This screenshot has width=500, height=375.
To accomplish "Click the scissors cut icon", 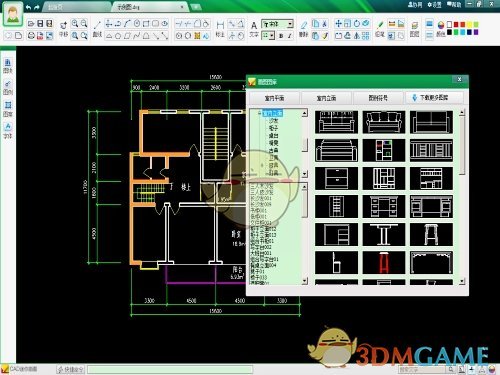I will [x=324, y=24].
